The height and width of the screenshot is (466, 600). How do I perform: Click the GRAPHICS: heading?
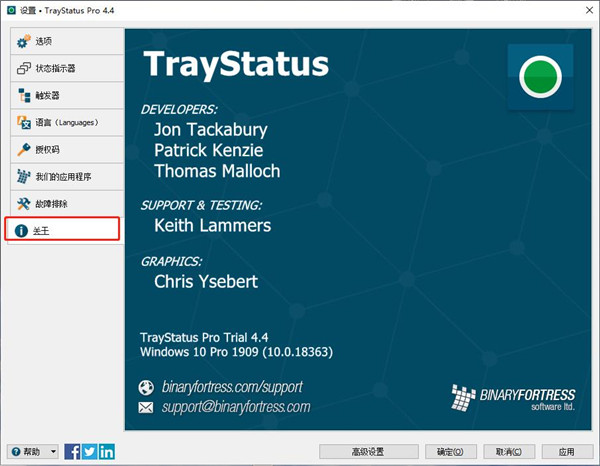point(171,262)
